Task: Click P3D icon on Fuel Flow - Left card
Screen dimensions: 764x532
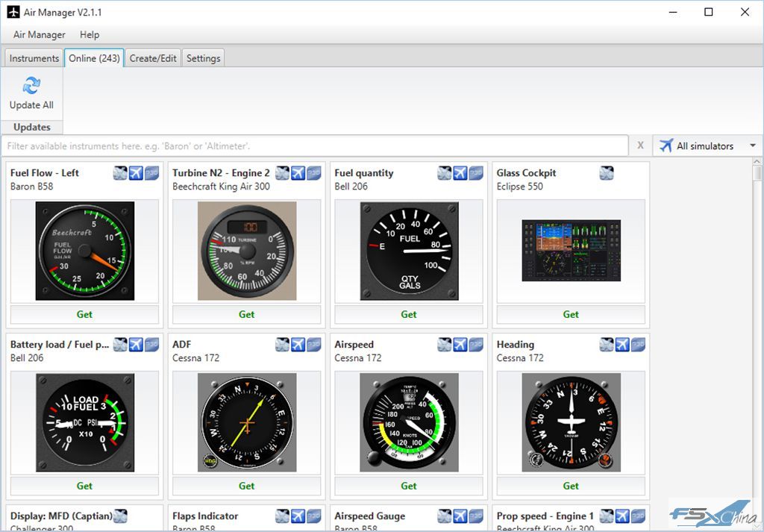Action: point(152,173)
